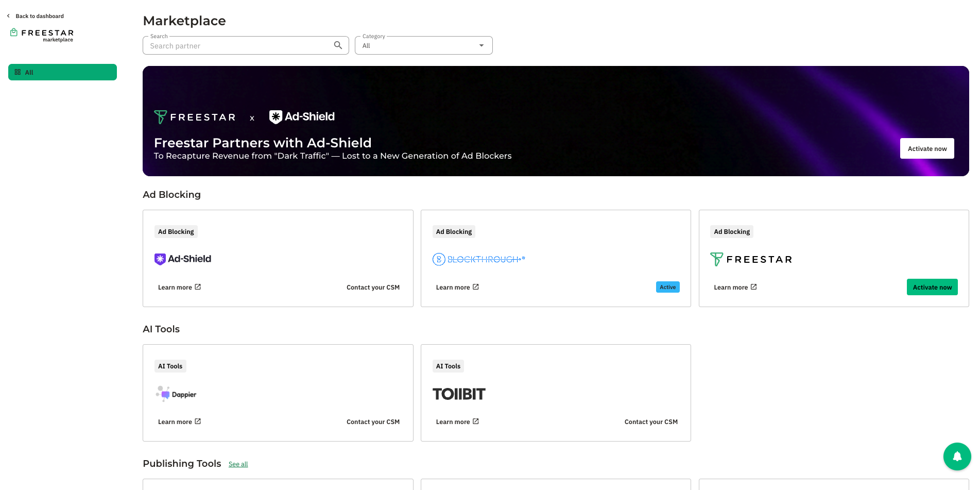Open external link icon on Blockthrough card
980x490 pixels.
pos(476,287)
